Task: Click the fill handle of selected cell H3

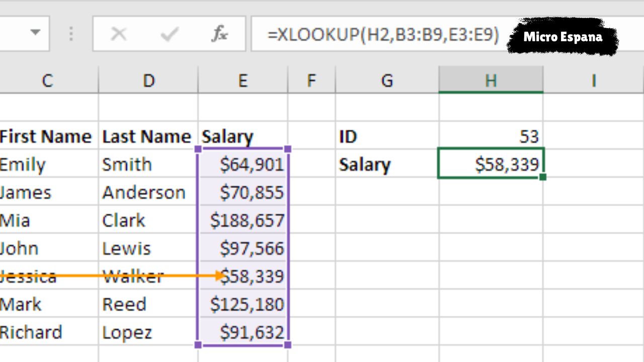Action: point(542,177)
